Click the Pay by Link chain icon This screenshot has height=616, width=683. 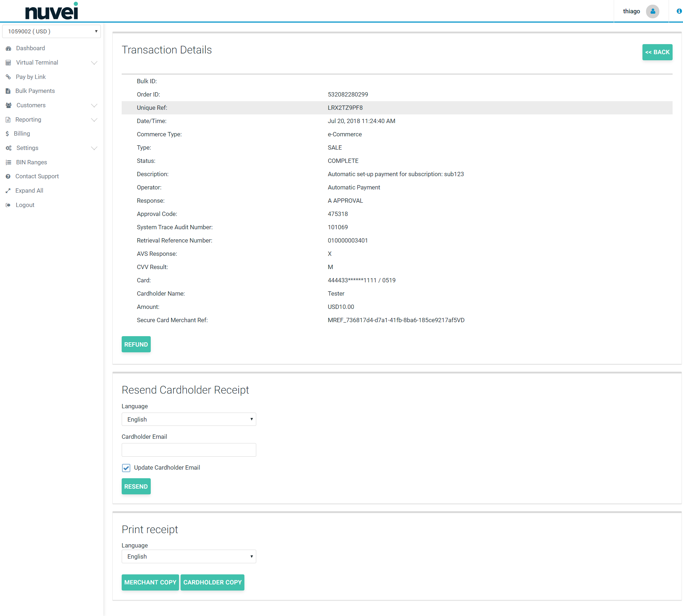8,77
